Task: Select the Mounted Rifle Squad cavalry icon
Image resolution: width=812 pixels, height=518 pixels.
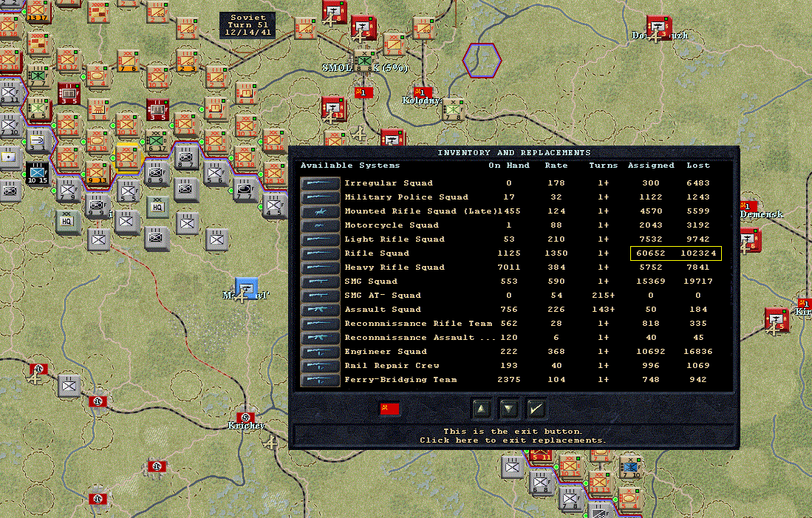Action: [320, 211]
